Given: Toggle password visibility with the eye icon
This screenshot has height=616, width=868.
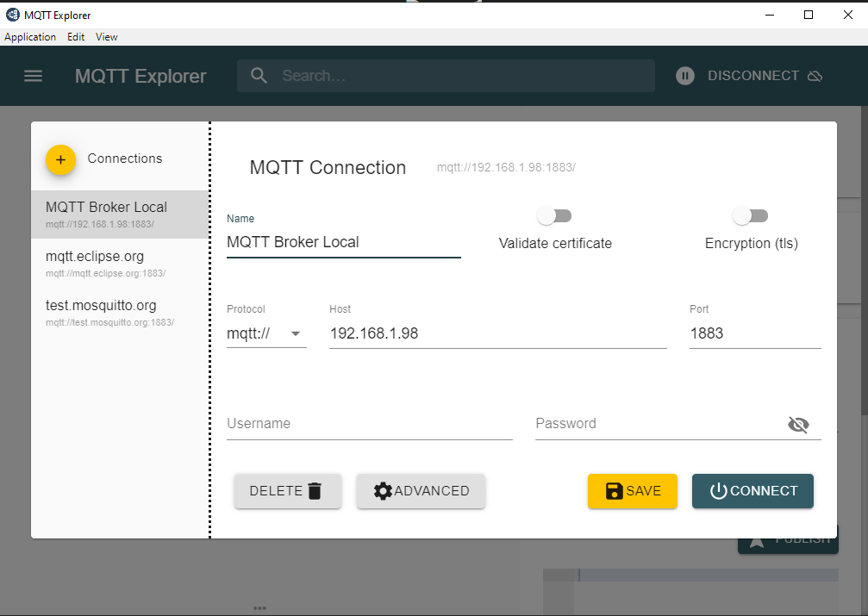Looking at the screenshot, I should tap(799, 424).
